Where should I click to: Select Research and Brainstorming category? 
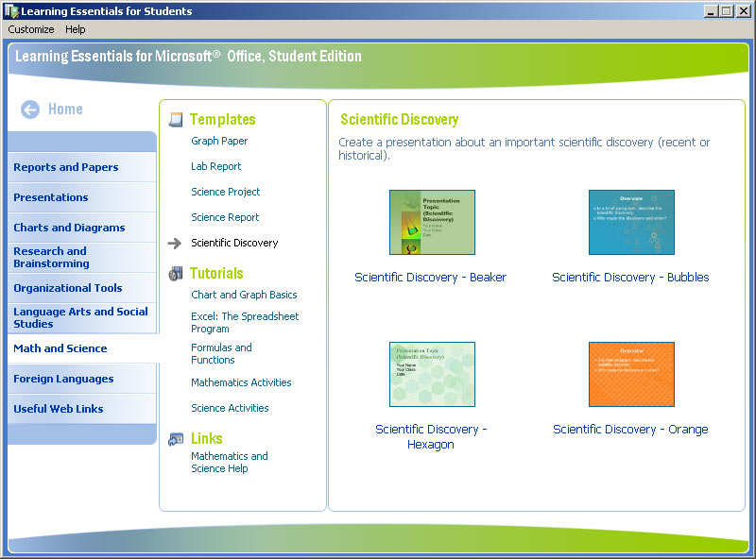[82, 258]
